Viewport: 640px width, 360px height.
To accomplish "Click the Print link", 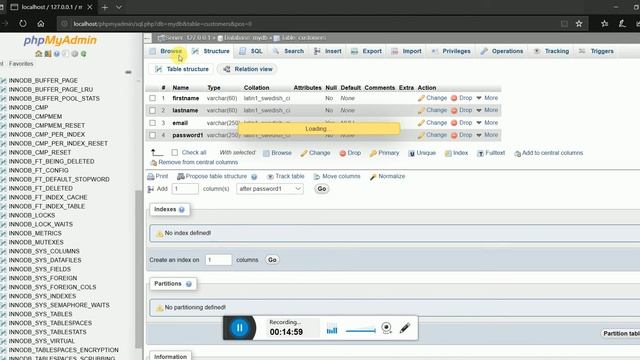I will point(158,176).
